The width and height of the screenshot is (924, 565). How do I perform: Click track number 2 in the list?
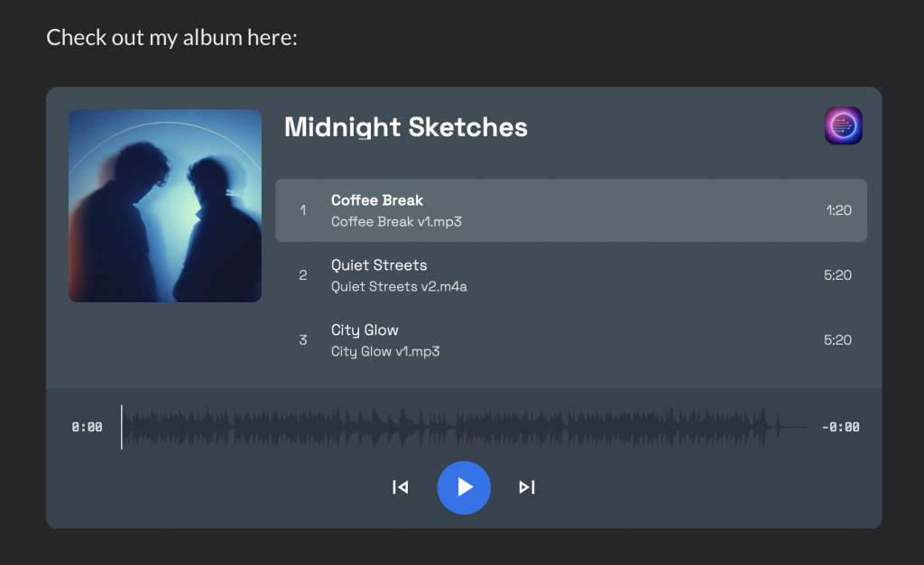(303, 275)
